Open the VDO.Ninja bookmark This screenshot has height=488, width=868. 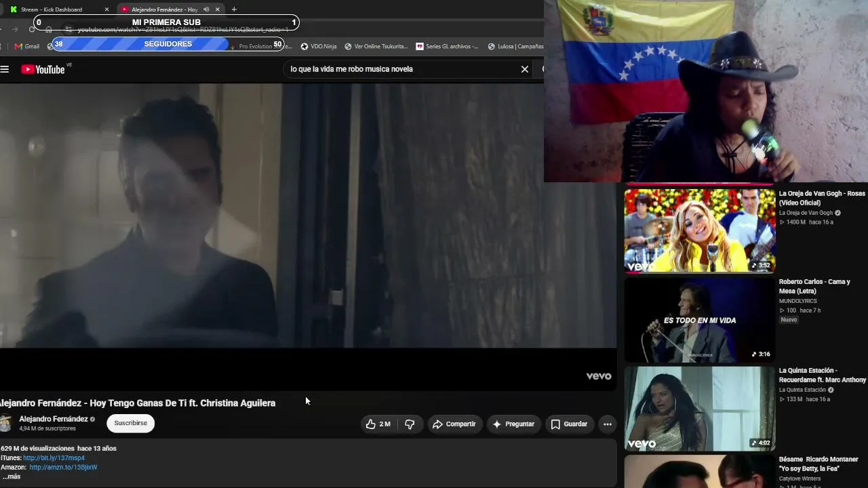319,46
